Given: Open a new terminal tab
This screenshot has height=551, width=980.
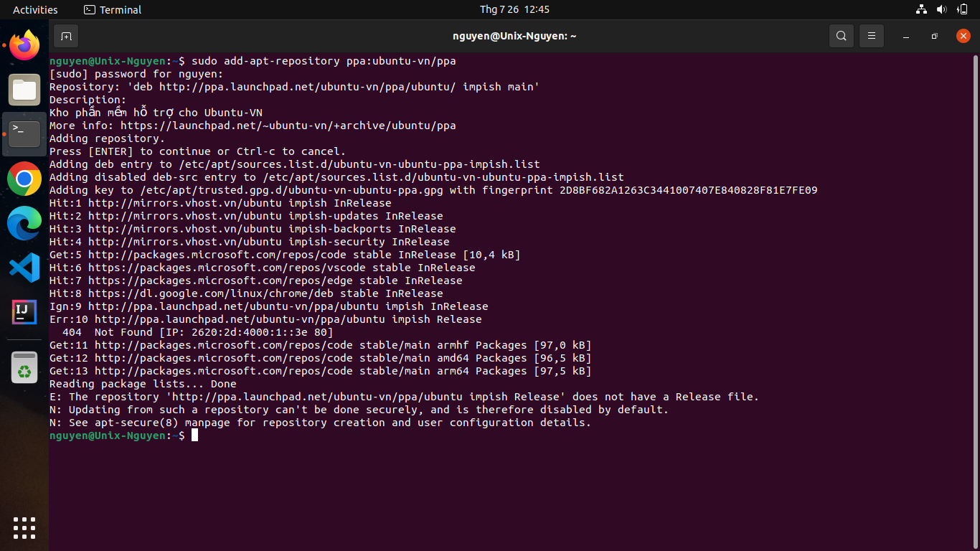Looking at the screenshot, I should coord(66,36).
